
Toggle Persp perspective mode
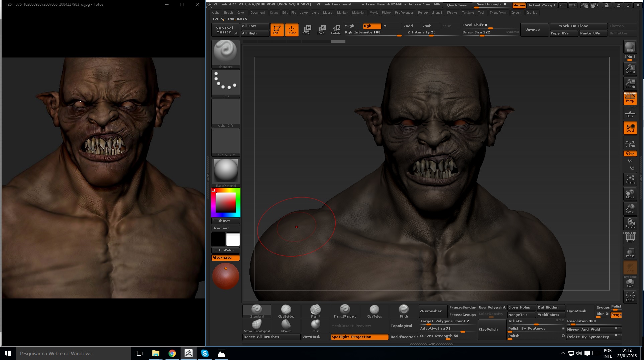(x=630, y=98)
